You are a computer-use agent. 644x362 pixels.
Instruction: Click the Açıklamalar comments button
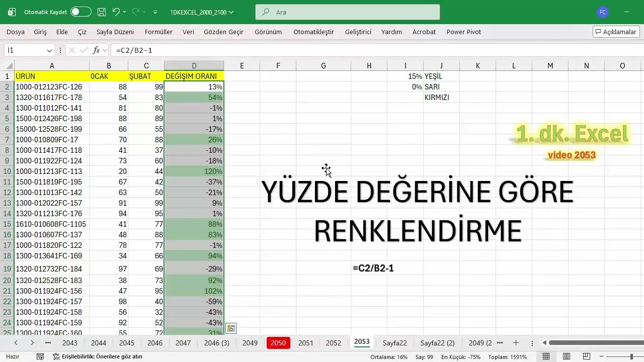coord(616,32)
